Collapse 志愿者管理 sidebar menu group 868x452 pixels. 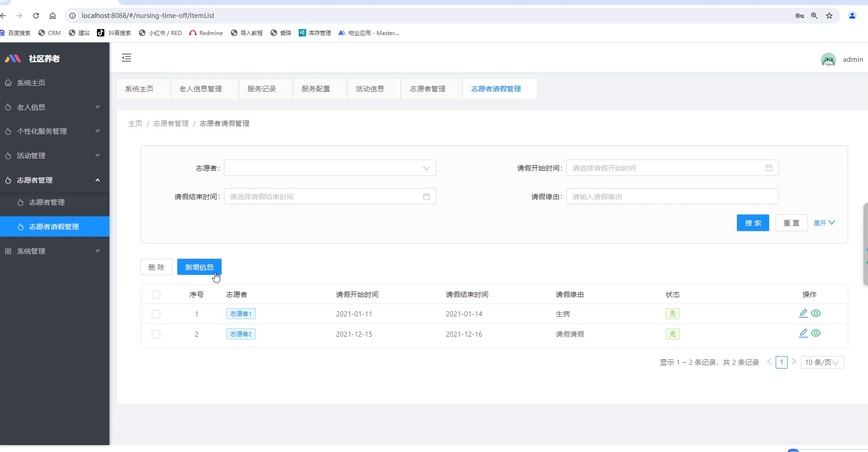[54, 180]
